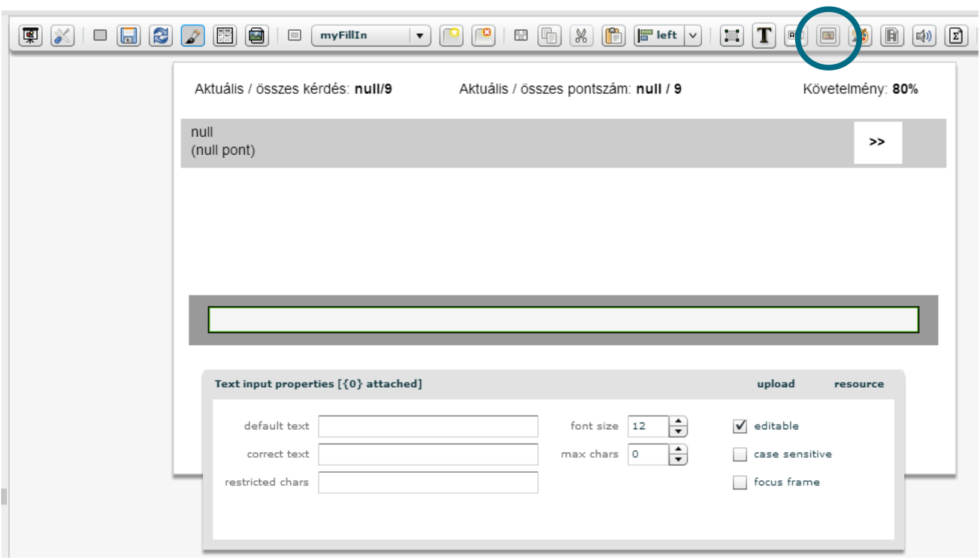Open the myFillIn dropdown
Image resolution: width=980 pixels, height=560 pixels.
pyautogui.click(x=419, y=35)
